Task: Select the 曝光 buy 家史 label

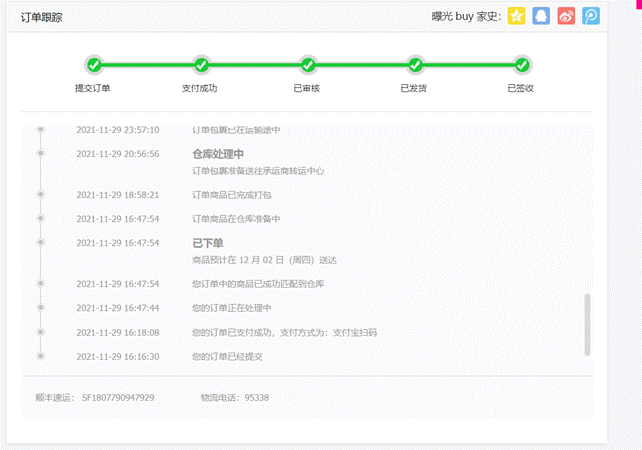Action: click(x=466, y=16)
